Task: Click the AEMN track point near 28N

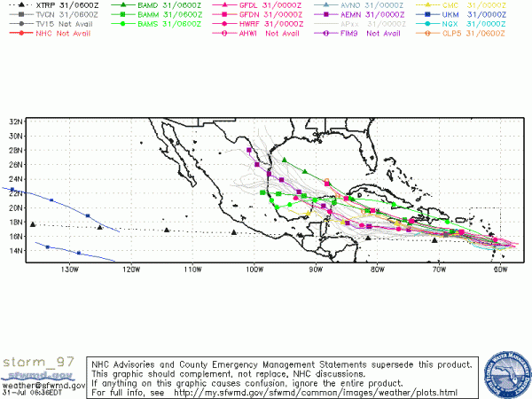Action: [x=249, y=150]
